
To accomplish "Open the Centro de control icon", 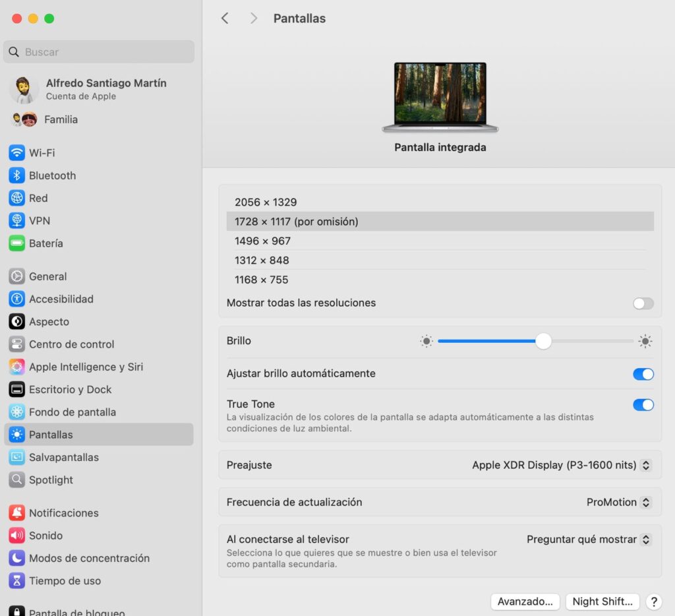I will [16, 344].
